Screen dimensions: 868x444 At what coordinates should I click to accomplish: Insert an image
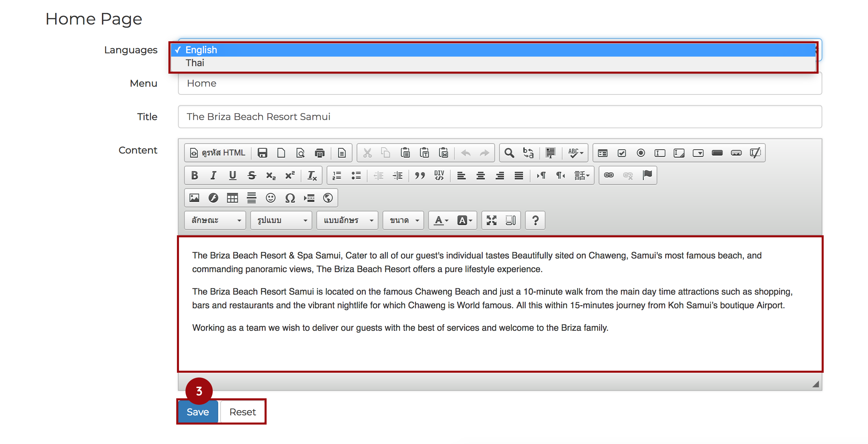pos(194,198)
